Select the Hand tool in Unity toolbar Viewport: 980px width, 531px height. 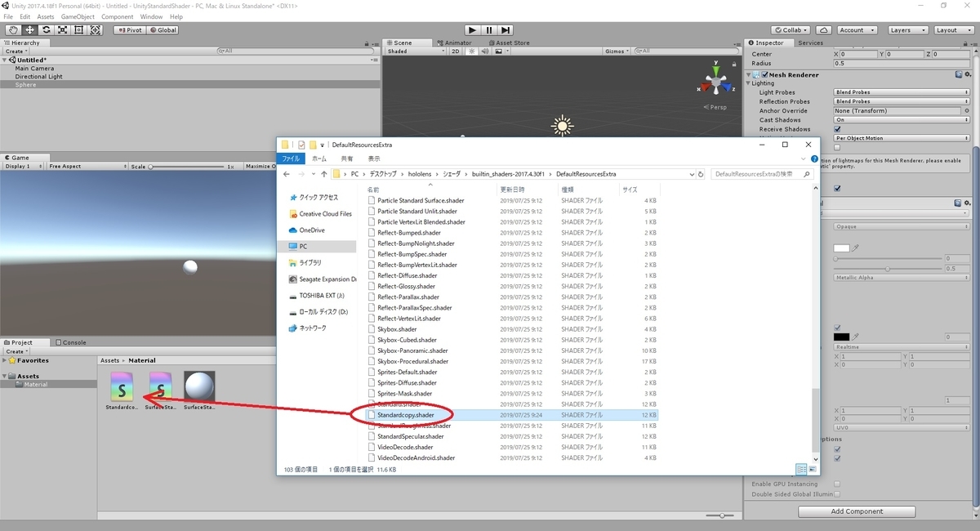13,30
